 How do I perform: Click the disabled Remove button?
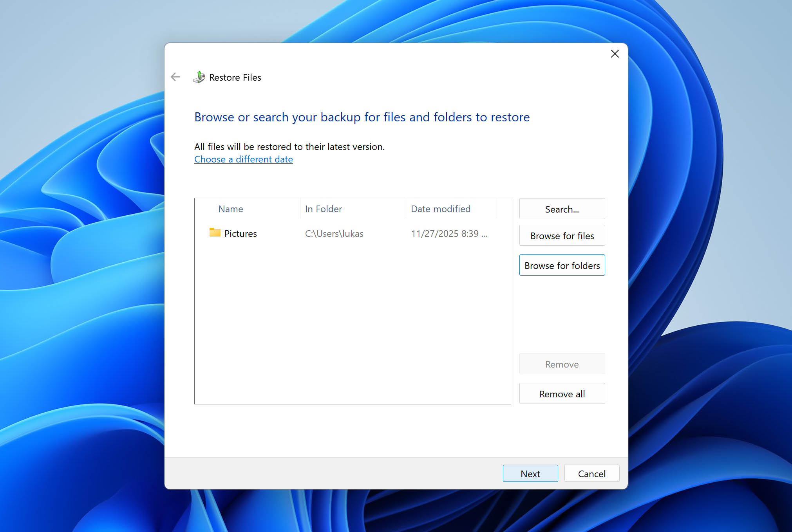coord(562,364)
